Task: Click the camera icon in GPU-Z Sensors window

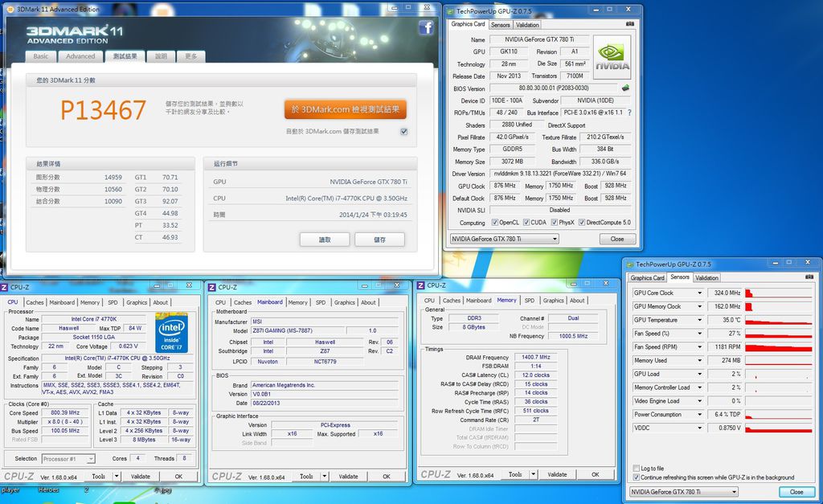Action: click(809, 277)
